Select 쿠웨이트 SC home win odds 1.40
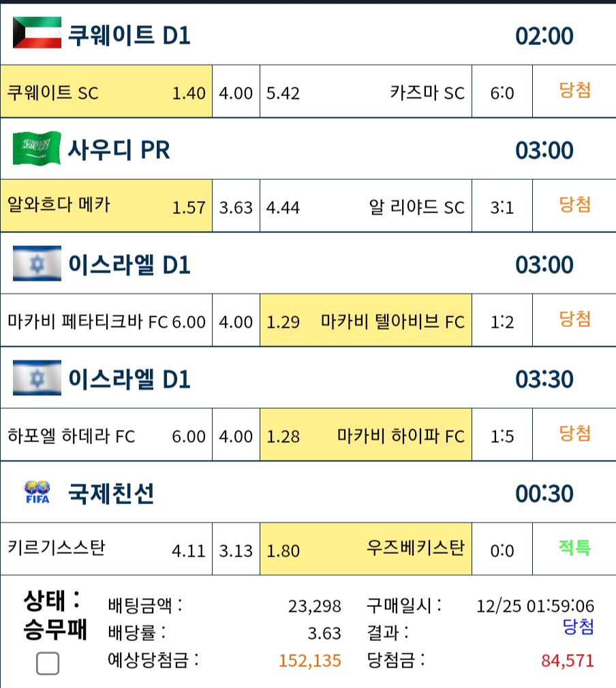616x688 pixels. click(x=106, y=91)
